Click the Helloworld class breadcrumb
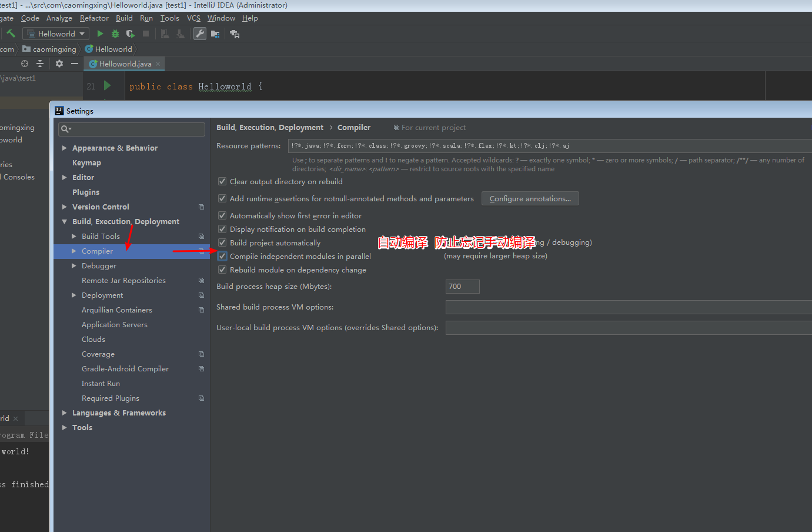The height and width of the screenshot is (532, 812). [109, 49]
